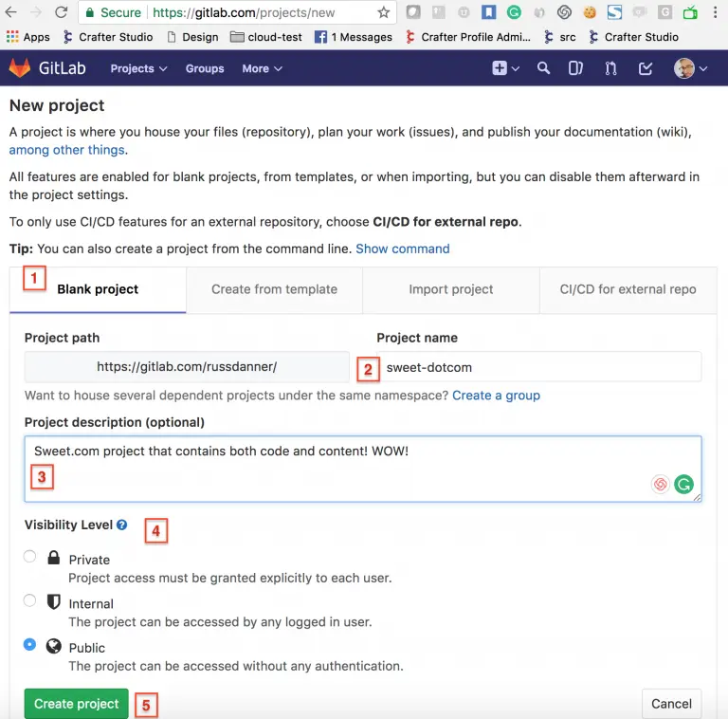Viewport: 728px width, 719px height.
Task: Open the user avatar dropdown
Action: pos(690,68)
